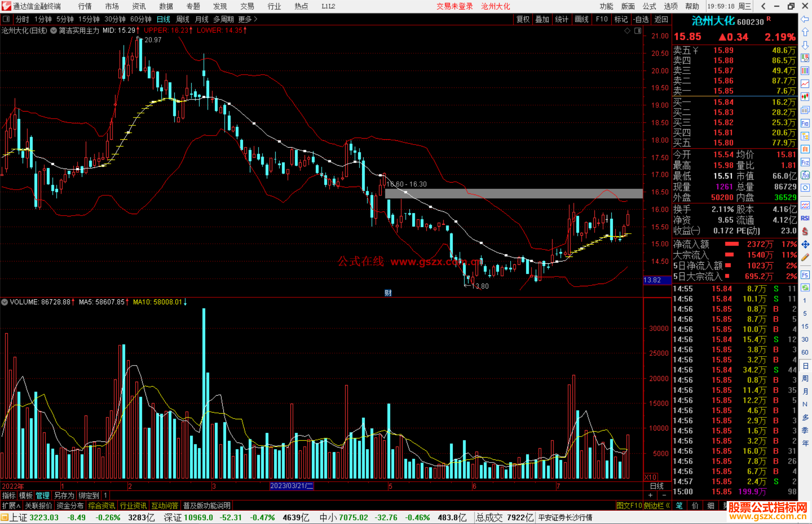Toggle the panel icon left of 分时
812x524 pixels.
coord(6,19)
